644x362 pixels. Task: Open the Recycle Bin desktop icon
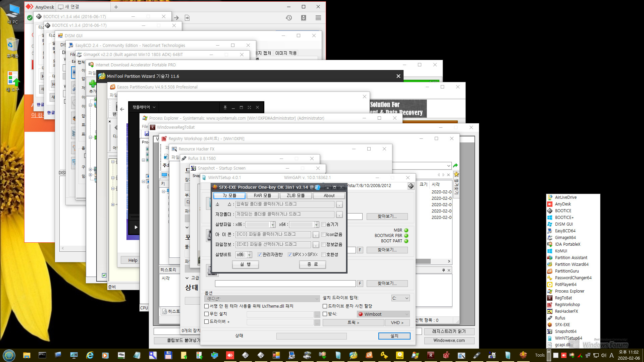point(12,48)
